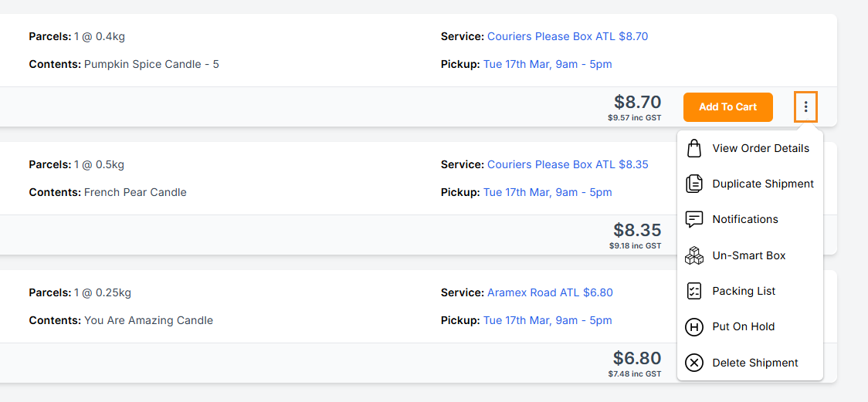868x402 pixels.
Task: Select Un-Smart Box menu option
Action: tap(749, 255)
